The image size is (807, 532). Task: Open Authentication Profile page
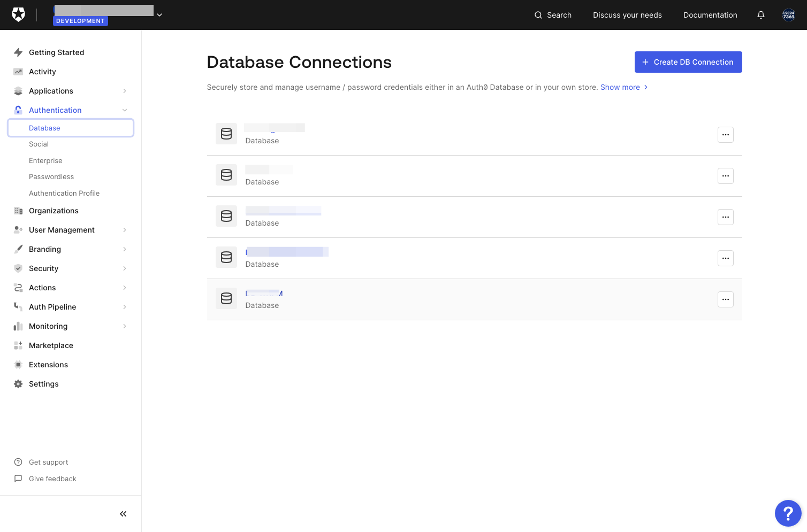pos(64,194)
